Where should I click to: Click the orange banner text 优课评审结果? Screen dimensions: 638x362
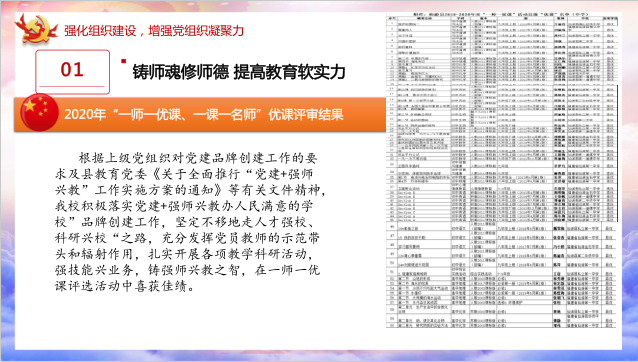pos(306,114)
